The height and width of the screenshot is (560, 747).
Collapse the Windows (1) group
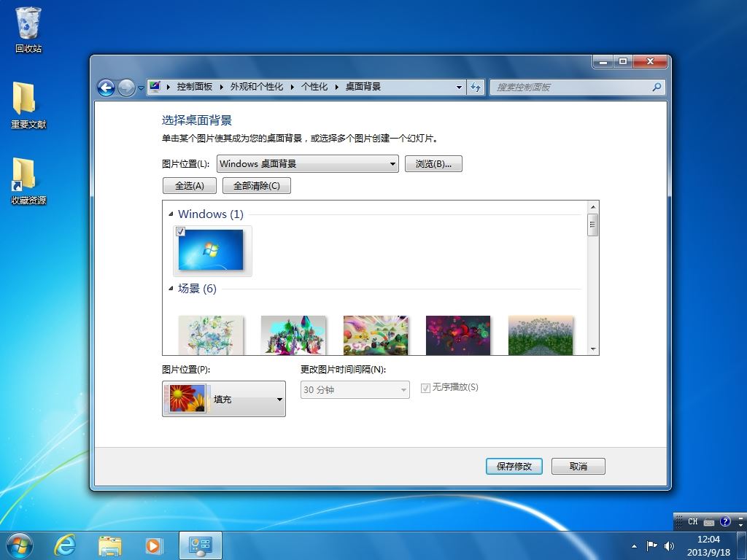tap(171, 214)
